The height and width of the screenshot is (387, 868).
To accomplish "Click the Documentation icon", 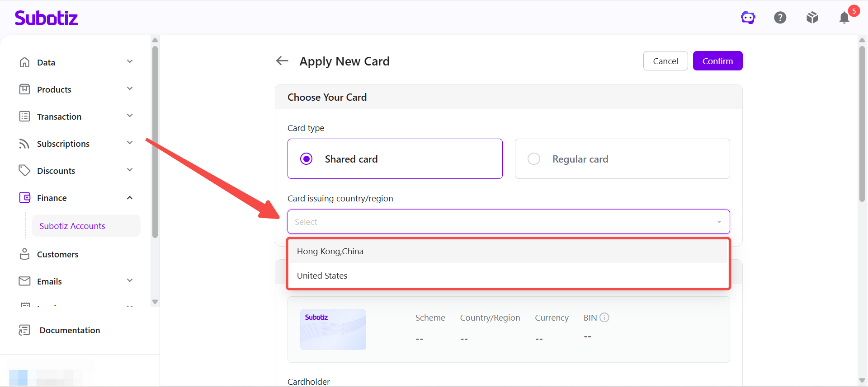I will [x=24, y=330].
